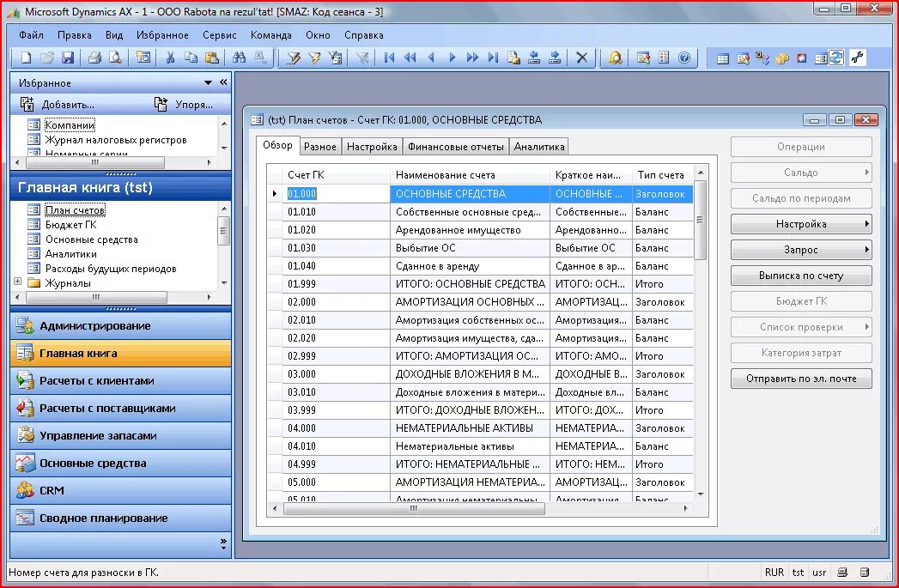The image size is (899, 588).
Task: Open the Справка menu
Action: [363, 35]
